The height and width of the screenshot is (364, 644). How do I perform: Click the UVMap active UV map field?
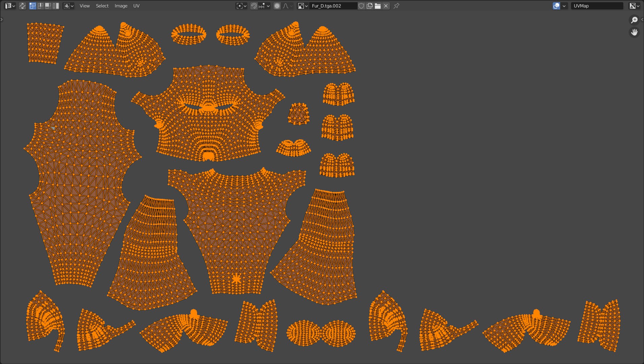tap(597, 6)
